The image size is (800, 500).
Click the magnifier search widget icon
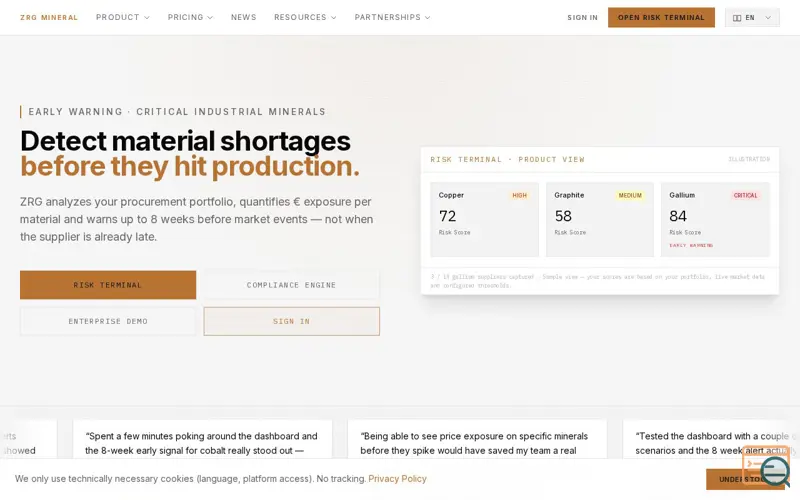775,471
